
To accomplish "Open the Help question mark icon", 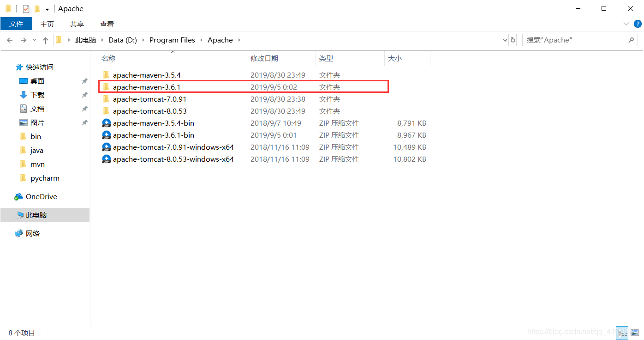I will [638, 24].
